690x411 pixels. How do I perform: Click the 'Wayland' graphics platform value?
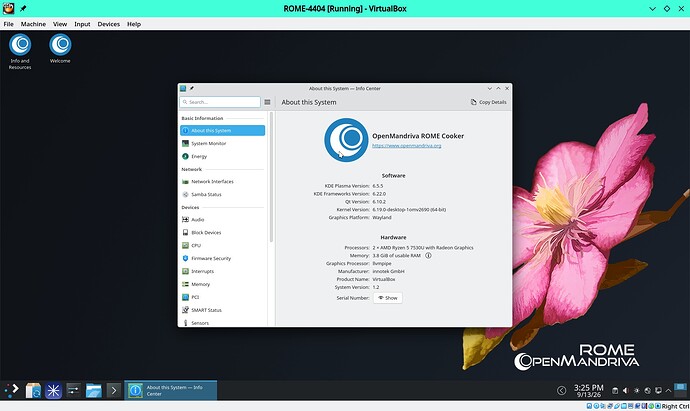pos(382,218)
